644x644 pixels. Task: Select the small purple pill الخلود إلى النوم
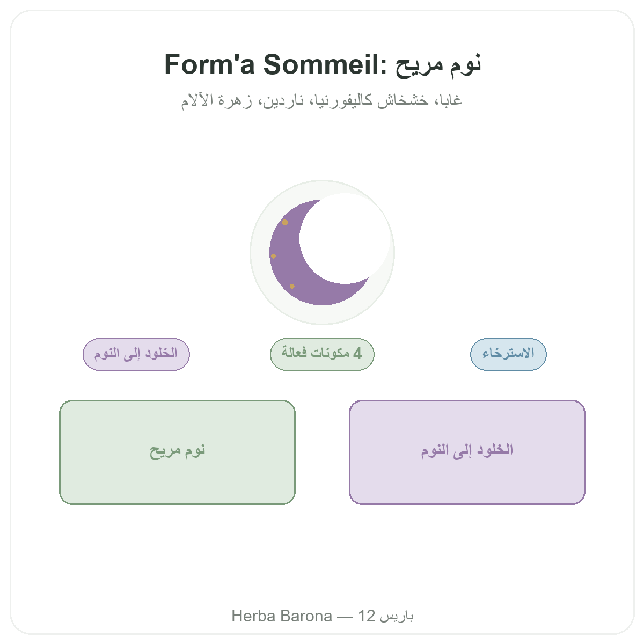point(136,354)
